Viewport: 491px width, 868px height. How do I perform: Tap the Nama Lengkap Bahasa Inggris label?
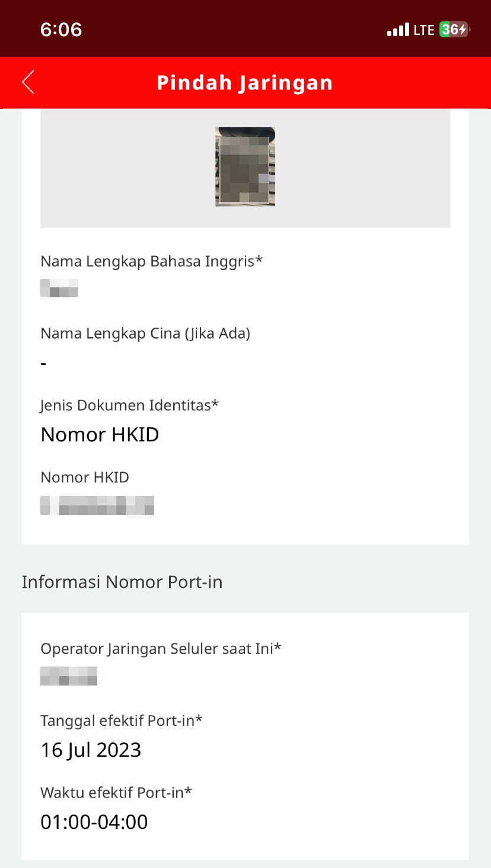pyautogui.click(x=151, y=261)
